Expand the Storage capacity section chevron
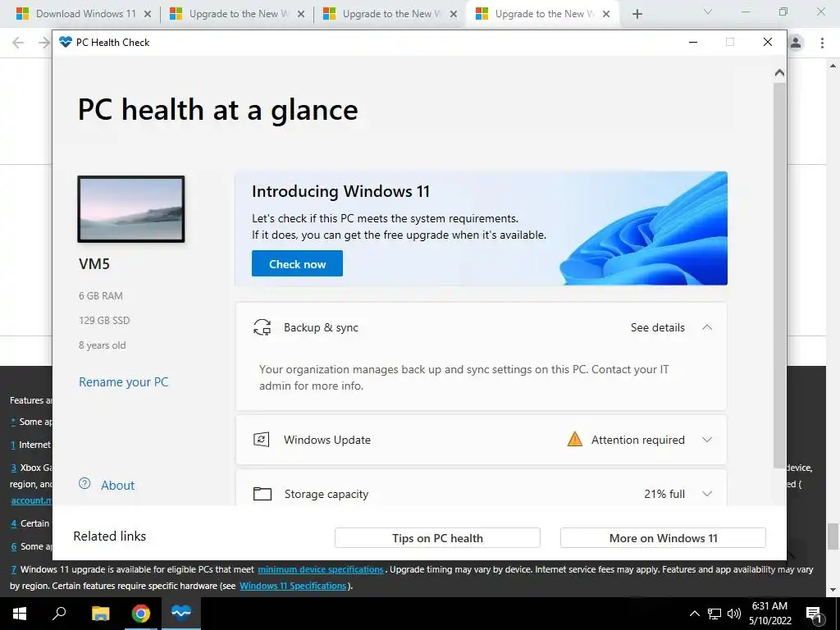This screenshot has width=840, height=630. [x=706, y=494]
